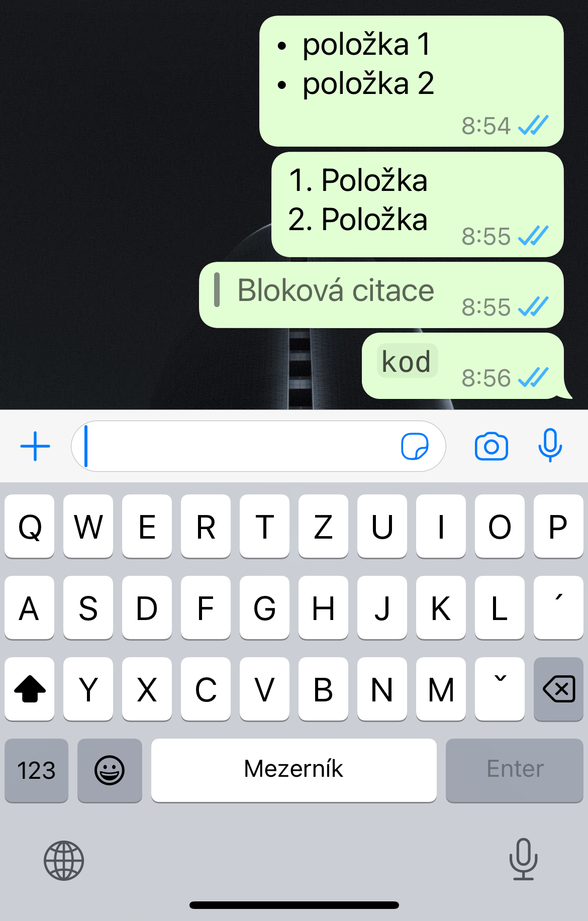The width and height of the screenshot is (588, 921).
Task: Open emoji keyboard with smiley key
Action: pos(110,770)
